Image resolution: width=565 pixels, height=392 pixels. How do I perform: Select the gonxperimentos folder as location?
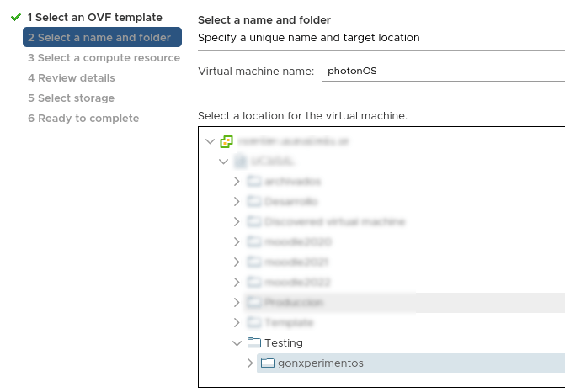(411, 363)
